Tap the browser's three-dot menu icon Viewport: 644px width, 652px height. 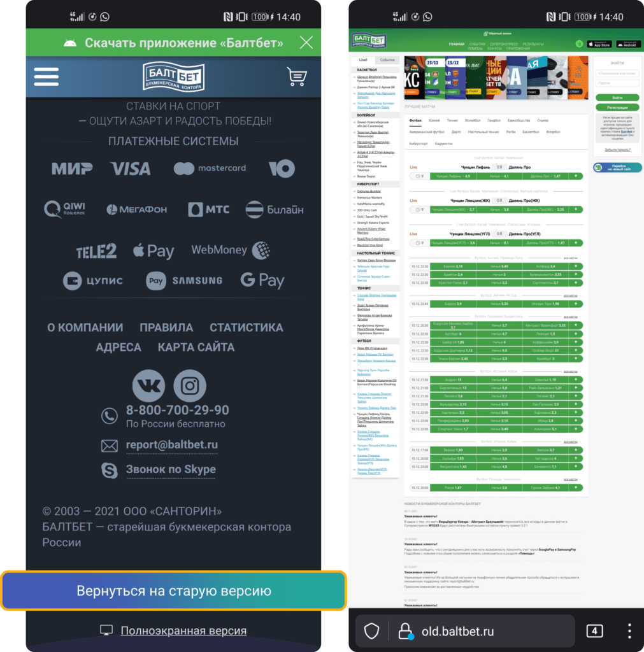pyautogui.click(x=629, y=630)
